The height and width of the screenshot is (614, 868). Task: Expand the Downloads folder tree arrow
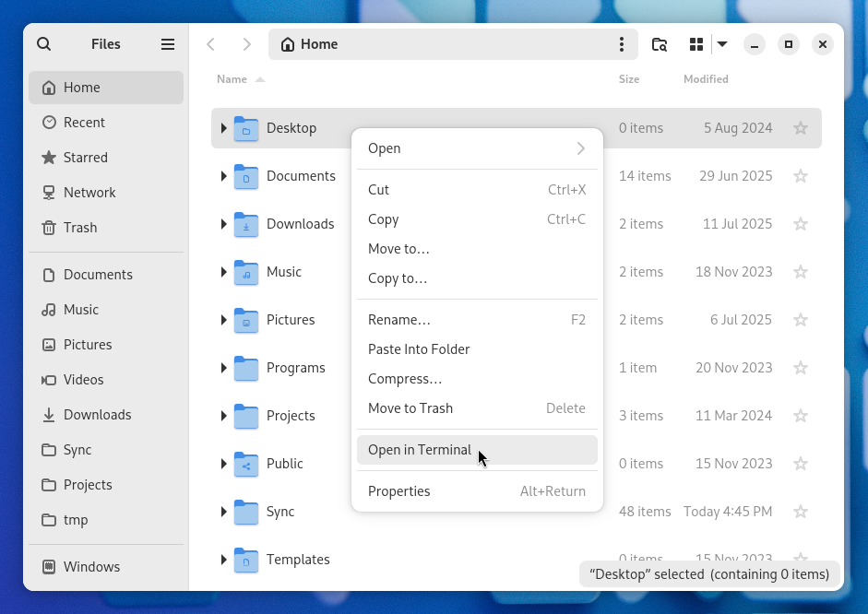point(223,224)
